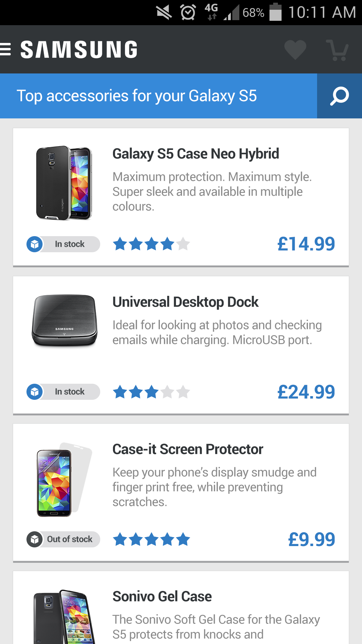Open Galaxy S5 Case Neo Hybrid title

[196, 154]
